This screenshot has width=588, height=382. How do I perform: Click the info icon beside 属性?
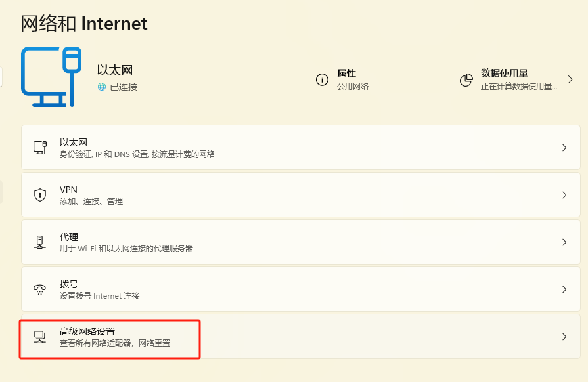322,80
